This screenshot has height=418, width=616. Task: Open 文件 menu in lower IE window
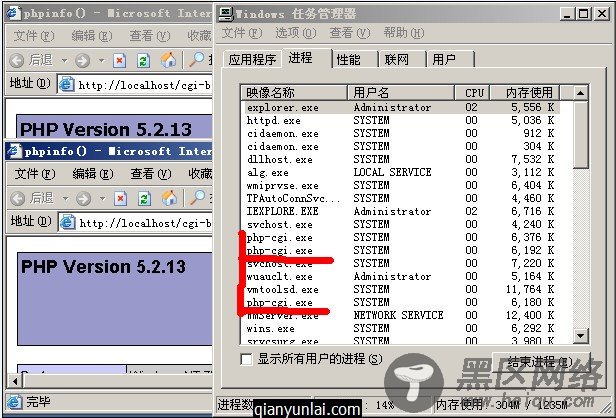tap(35, 174)
